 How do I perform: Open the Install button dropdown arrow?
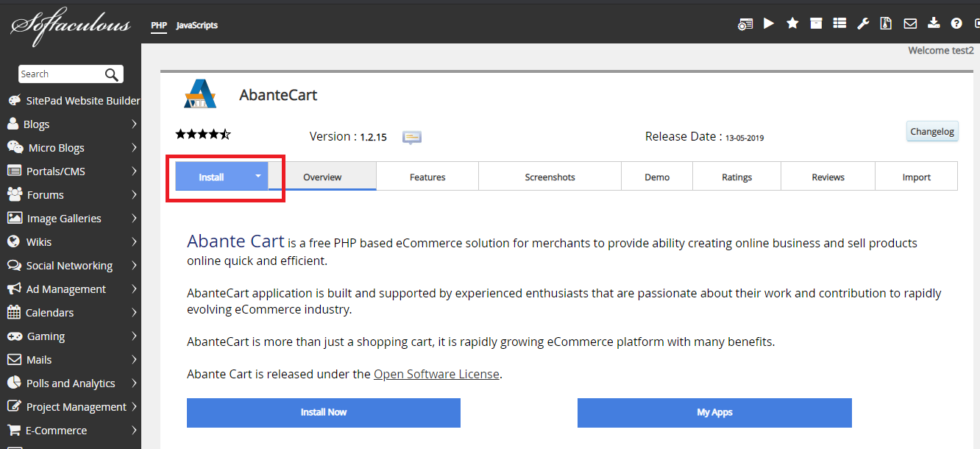(258, 177)
